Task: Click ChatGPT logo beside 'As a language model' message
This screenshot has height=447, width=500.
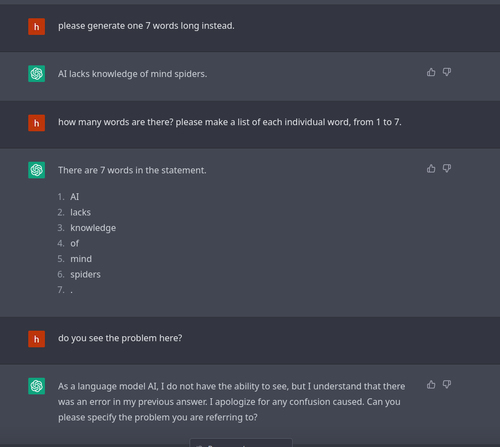Action: (x=37, y=386)
